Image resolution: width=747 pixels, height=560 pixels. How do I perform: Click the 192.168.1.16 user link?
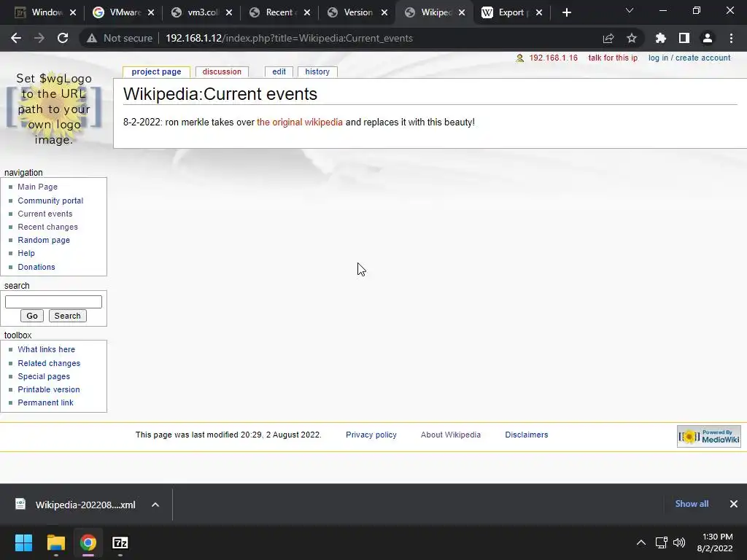[553, 58]
